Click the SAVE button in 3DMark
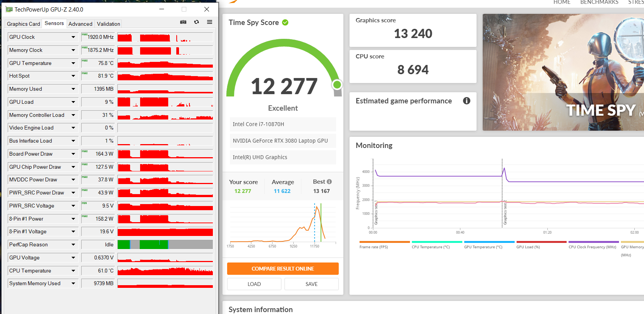Image resolution: width=644 pixels, height=314 pixels. coord(311,284)
